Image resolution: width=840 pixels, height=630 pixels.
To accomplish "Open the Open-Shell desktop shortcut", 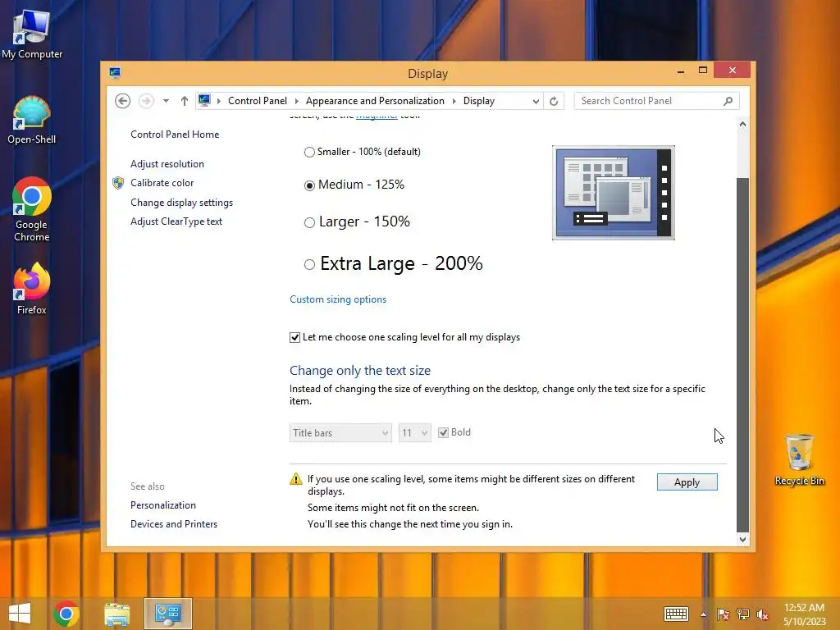I will (32, 121).
